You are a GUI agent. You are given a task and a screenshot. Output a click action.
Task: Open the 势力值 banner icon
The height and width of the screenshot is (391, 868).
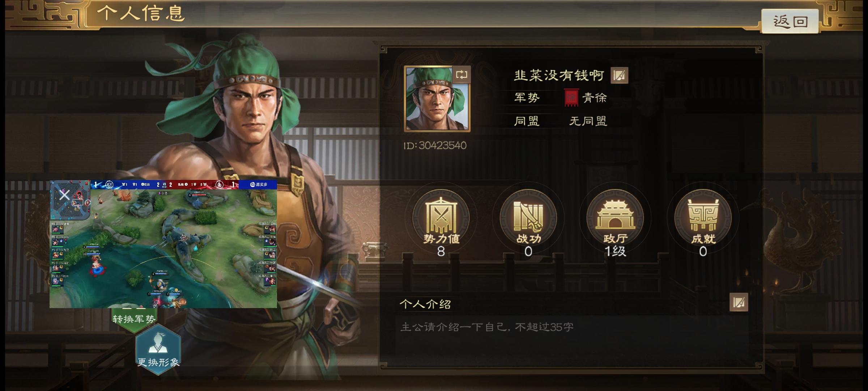coord(441,217)
